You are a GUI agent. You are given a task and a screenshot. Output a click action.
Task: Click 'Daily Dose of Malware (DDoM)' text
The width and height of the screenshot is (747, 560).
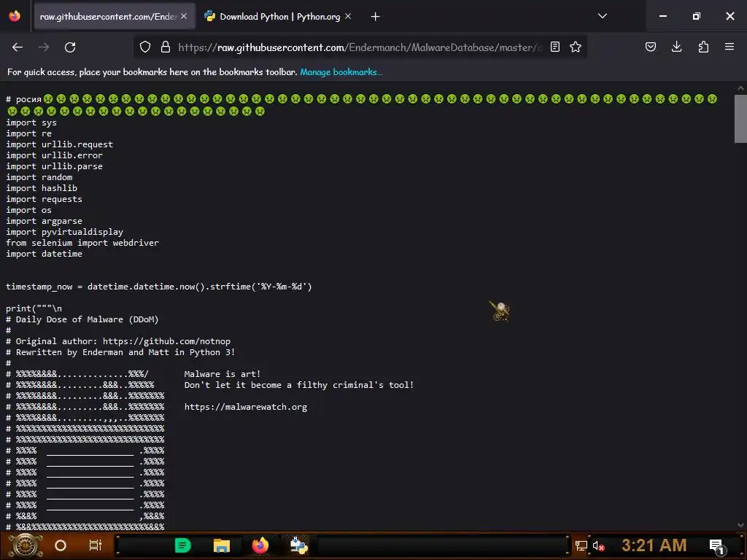pyautogui.click(x=88, y=319)
